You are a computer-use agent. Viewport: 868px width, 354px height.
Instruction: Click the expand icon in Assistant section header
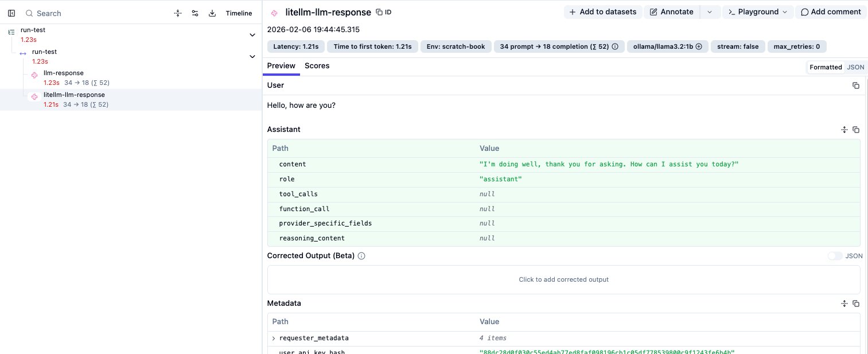[844, 130]
